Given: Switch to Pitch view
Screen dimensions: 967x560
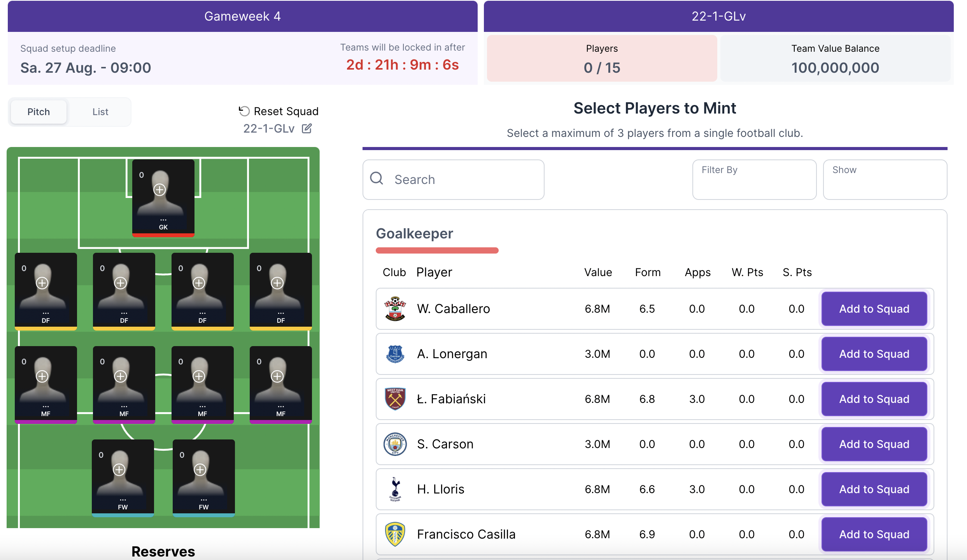Looking at the screenshot, I should (39, 112).
